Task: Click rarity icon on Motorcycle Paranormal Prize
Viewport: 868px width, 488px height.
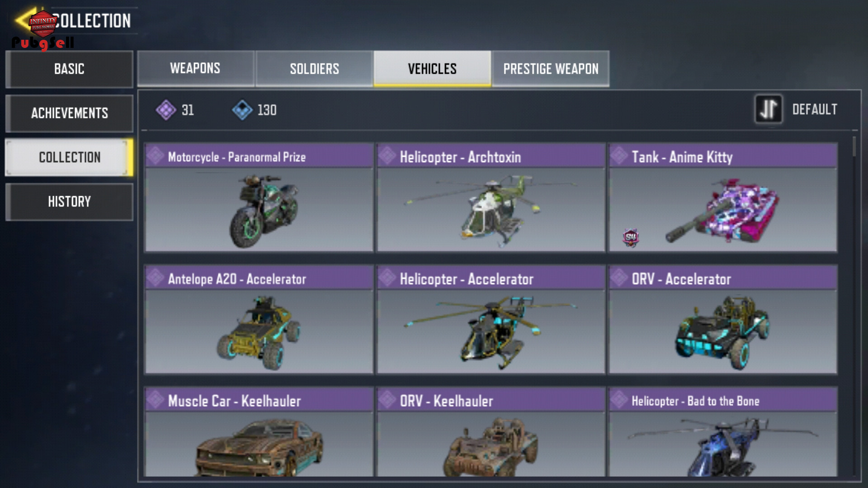Action: [155, 156]
